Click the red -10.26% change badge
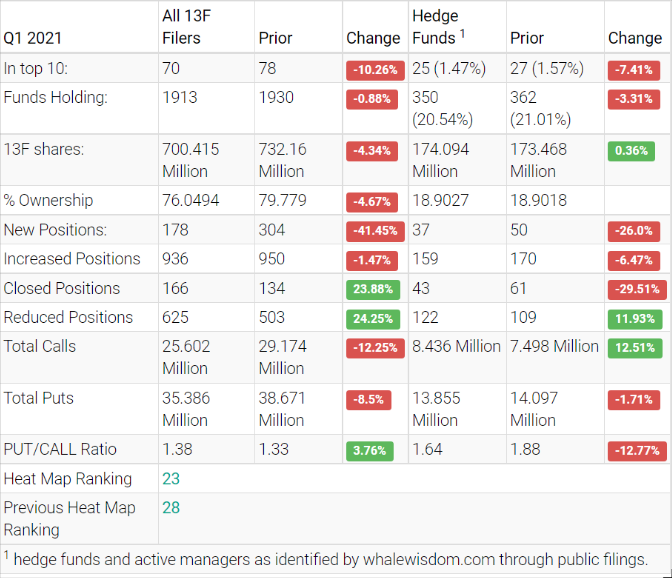The image size is (672, 578). (x=373, y=70)
